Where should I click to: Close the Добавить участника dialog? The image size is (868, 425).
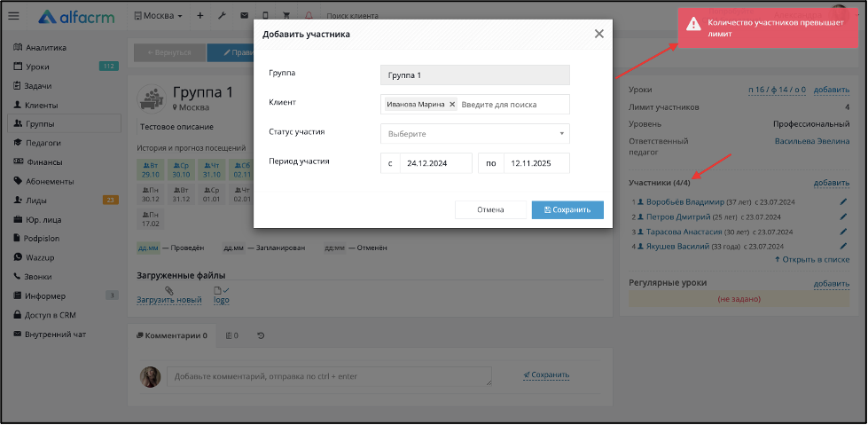(x=599, y=34)
